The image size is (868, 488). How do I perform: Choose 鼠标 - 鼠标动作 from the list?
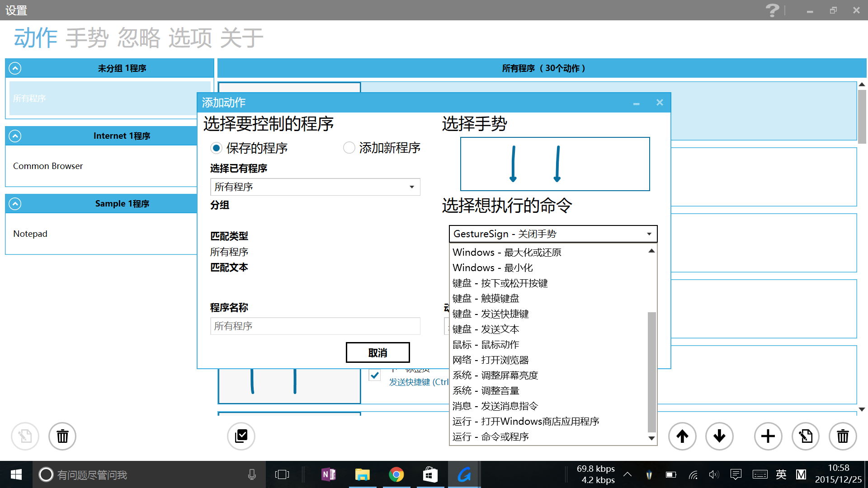coord(549,344)
